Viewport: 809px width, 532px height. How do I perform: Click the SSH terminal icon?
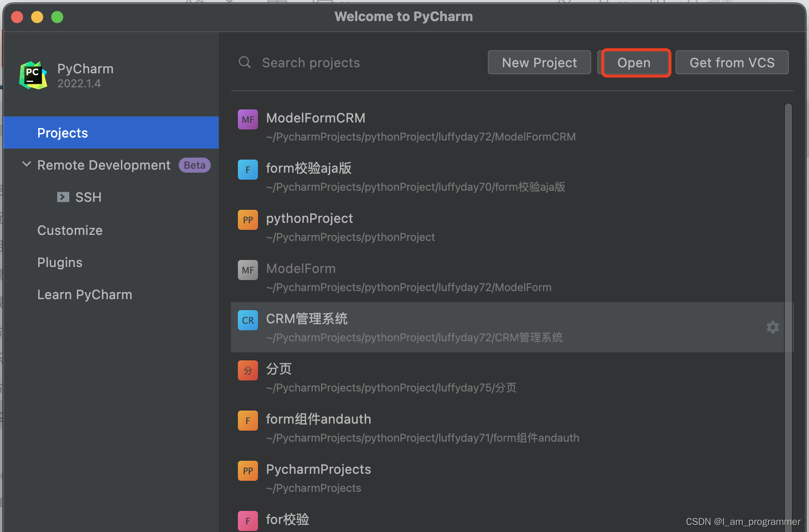[x=63, y=197]
